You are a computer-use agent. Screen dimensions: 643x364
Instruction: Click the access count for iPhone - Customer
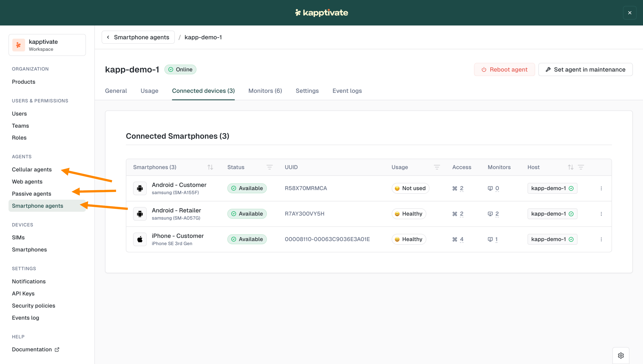(x=462, y=239)
